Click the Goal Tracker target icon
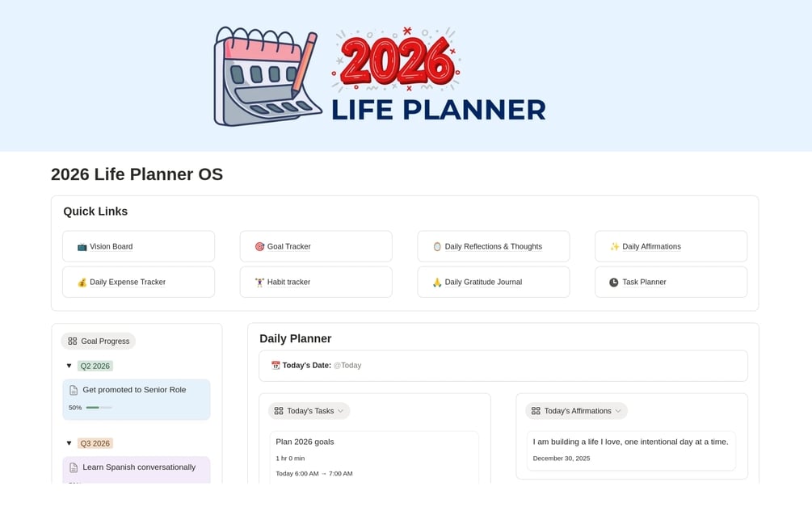812x507 pixels. coord(259,247)
